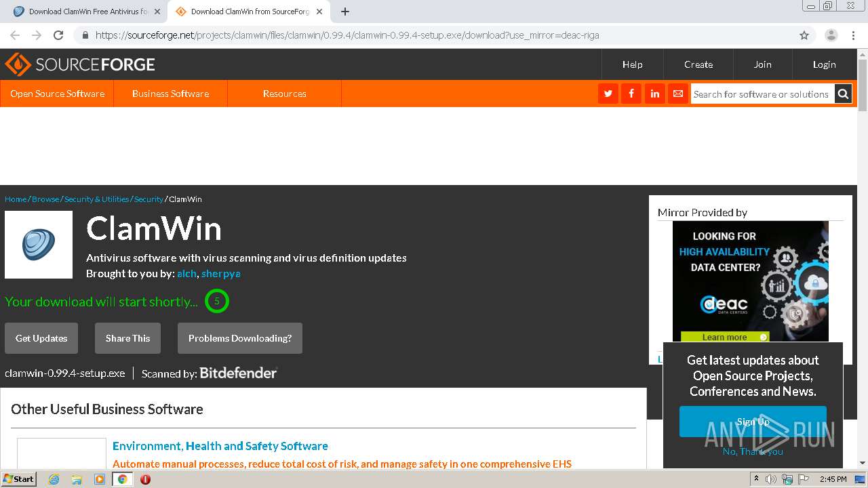Click Security breadcrumb link
Viewport: 868px width, 488px height.
149,199
